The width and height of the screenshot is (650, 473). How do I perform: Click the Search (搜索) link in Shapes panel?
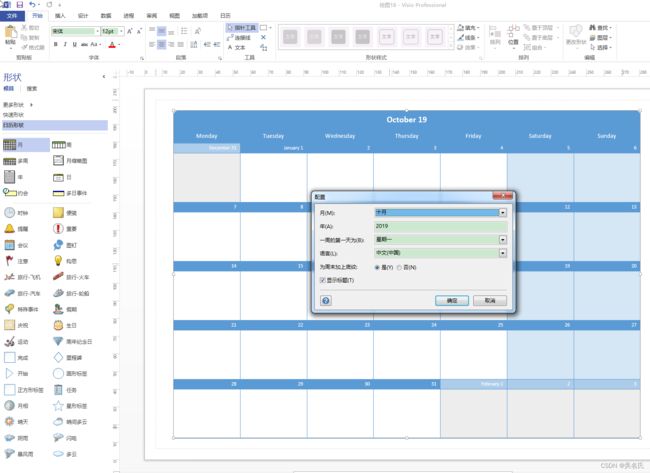pos(32,89)
